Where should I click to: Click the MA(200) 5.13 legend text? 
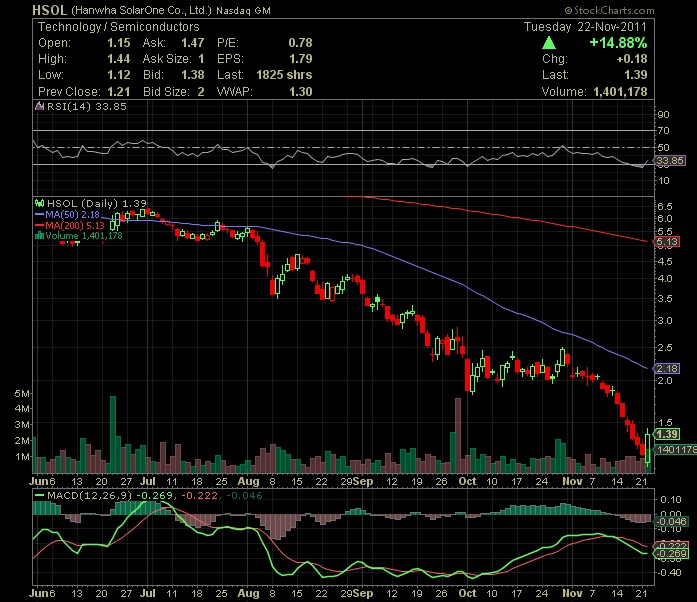click(75, 225)
